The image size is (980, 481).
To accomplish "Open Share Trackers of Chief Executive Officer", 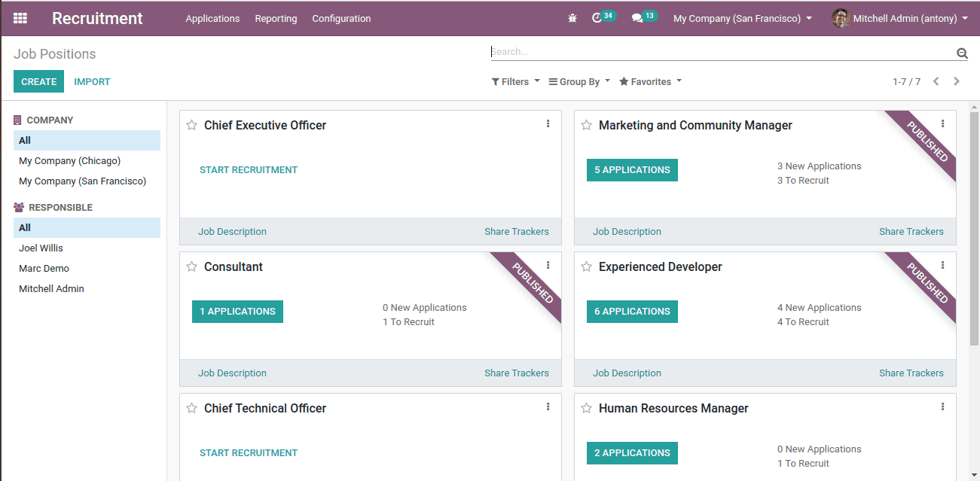I will point(517,232).
